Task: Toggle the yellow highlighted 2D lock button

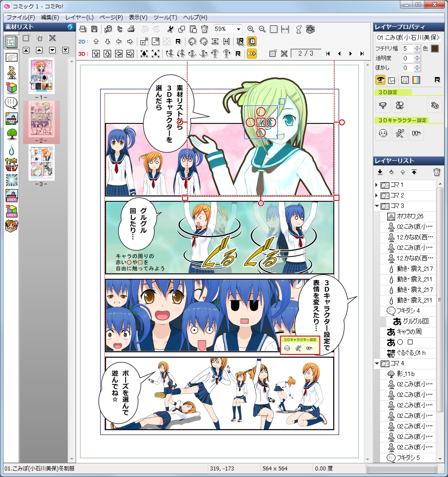Action: click(252, 42)
